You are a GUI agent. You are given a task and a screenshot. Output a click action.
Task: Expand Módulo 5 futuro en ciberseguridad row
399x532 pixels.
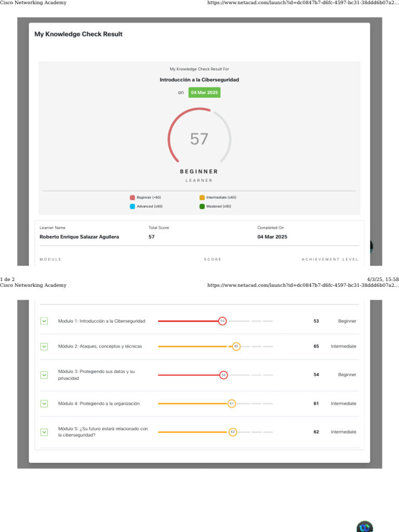(x=44, y=432)
